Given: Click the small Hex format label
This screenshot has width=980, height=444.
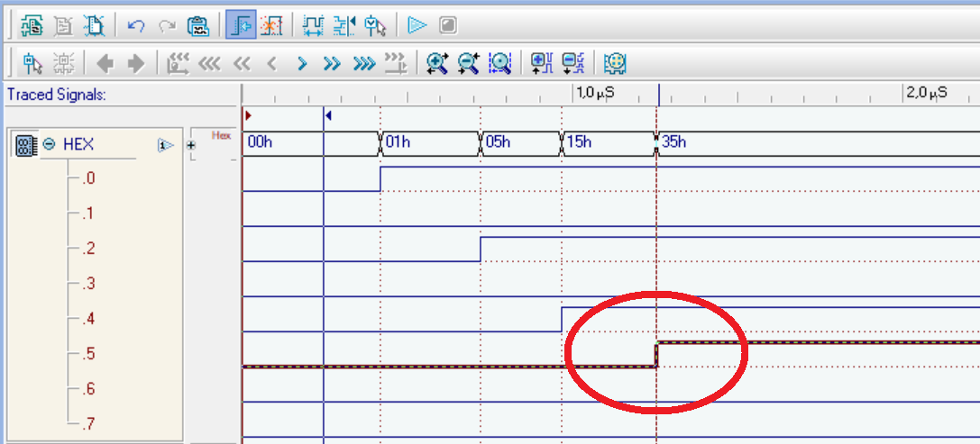Looking at the screenshot, I should point(221,135).
